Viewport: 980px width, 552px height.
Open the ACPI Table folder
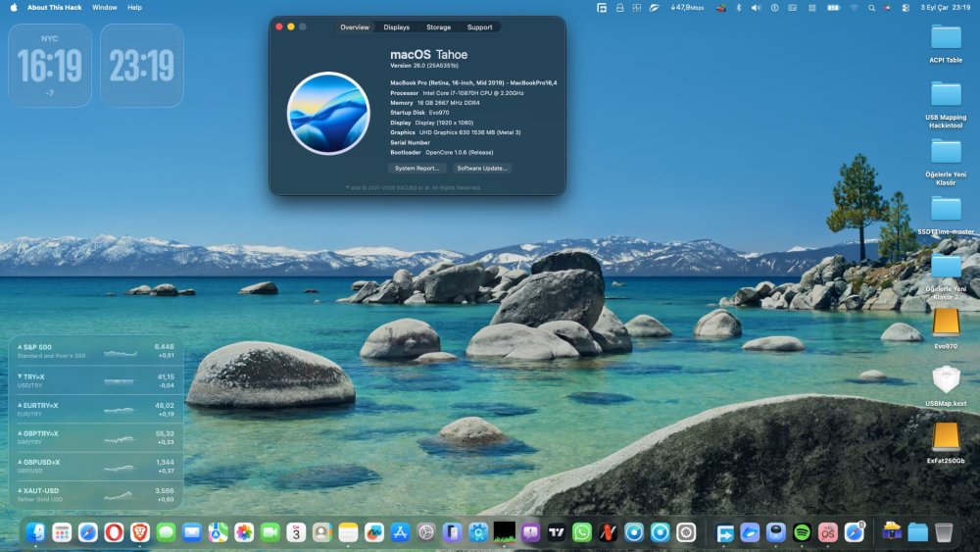946,44
